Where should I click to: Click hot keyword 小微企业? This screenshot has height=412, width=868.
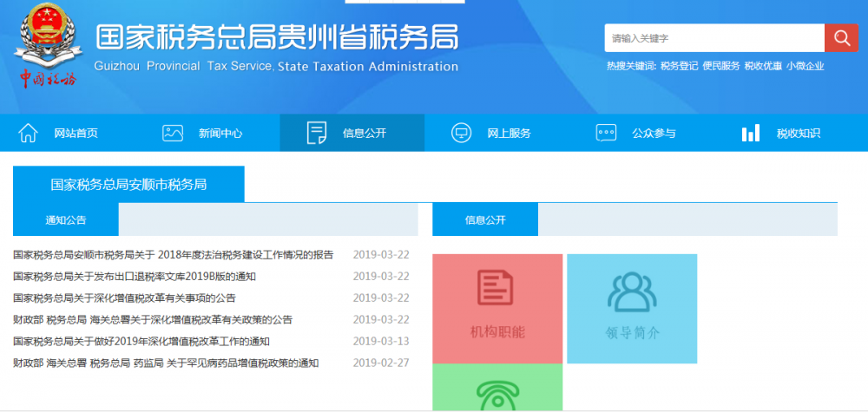[806, 66]
